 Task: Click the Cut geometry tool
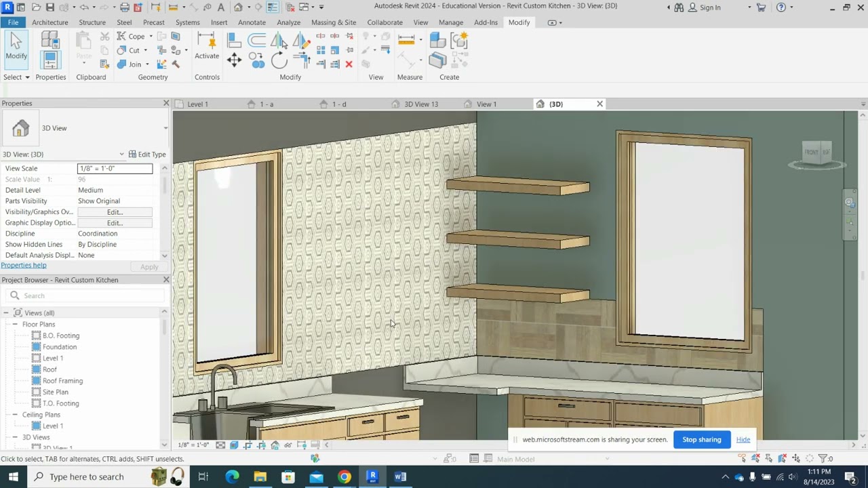click(129, 50)
